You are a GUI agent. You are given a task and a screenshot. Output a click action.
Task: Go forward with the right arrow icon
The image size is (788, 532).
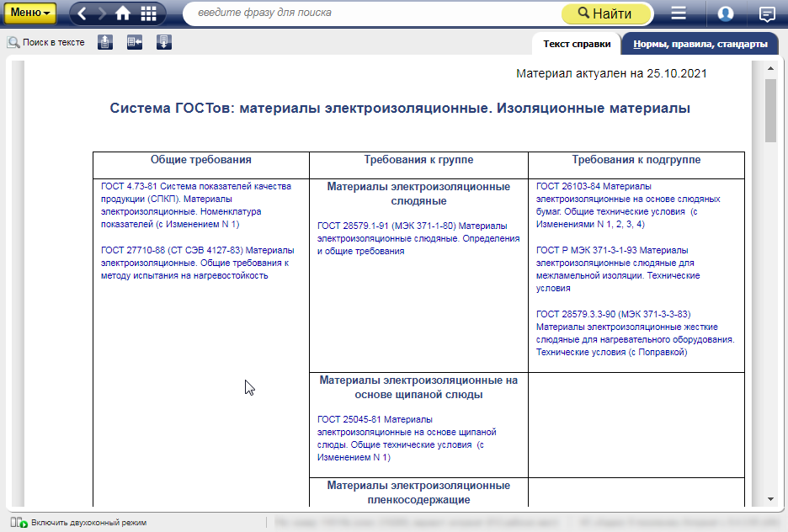[103, 13]
